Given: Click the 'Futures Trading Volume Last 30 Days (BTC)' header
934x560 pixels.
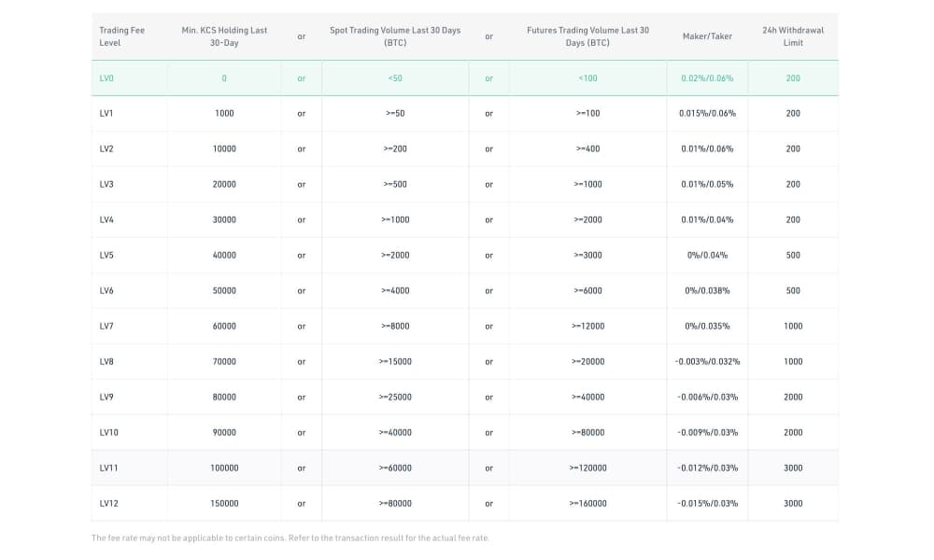Looking at the screenshot, I should click(587, 36).
